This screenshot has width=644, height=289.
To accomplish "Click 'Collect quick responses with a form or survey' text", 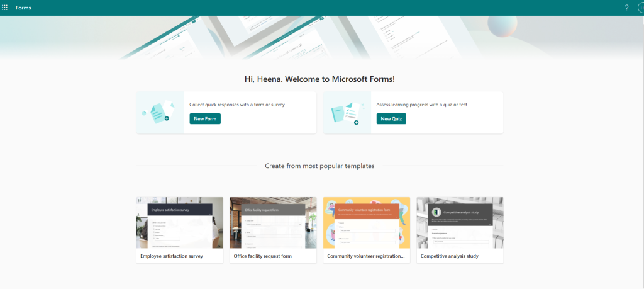I will [237, 105].
